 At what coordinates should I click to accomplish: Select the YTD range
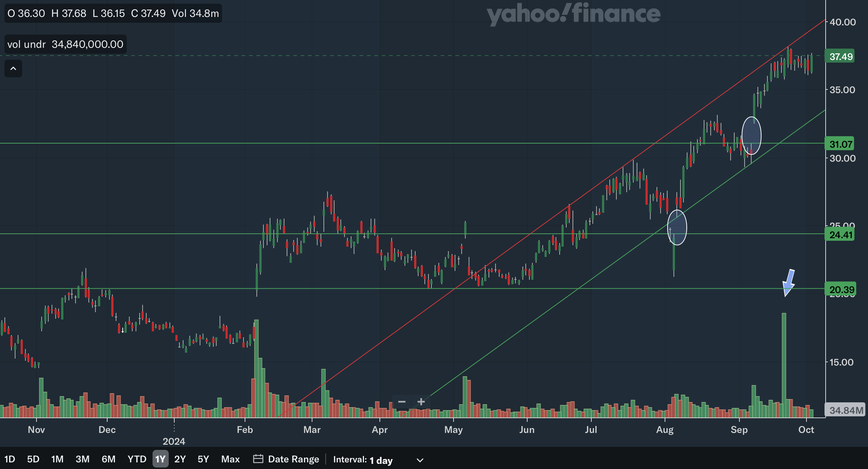click(137, 459)
